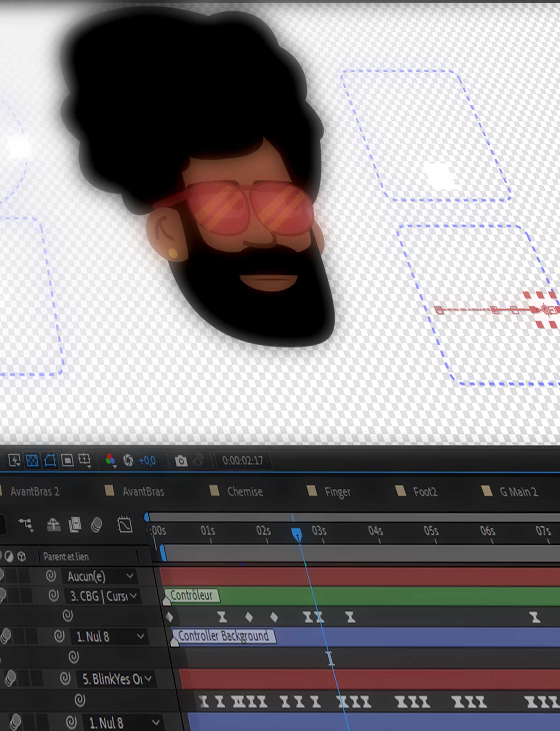The width and height of the screenshot is (560, 731).
Task: Click the 04s mark on time ruler
Action: coord(375,531)
